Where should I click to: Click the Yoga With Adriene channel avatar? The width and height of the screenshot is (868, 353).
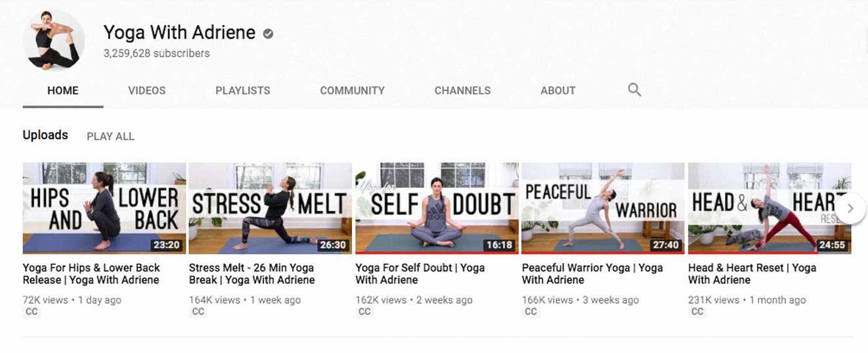point(54,39)
